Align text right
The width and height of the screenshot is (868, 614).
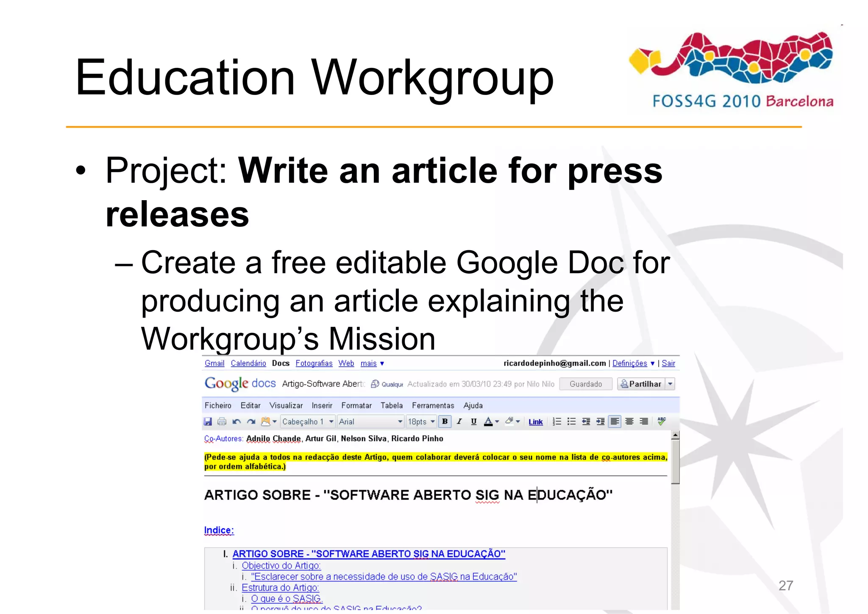click(644, 421)
